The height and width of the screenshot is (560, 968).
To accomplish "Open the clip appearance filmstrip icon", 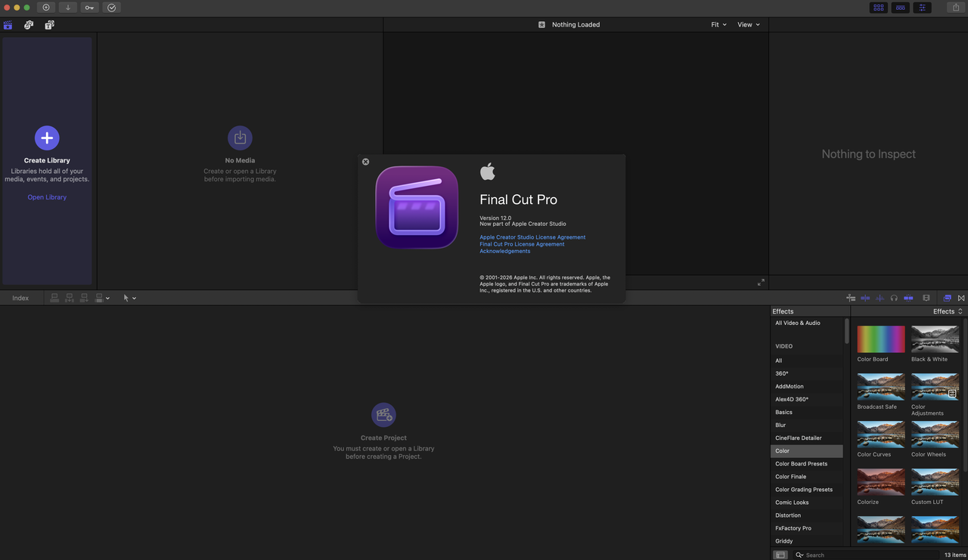I will [926, 298].
